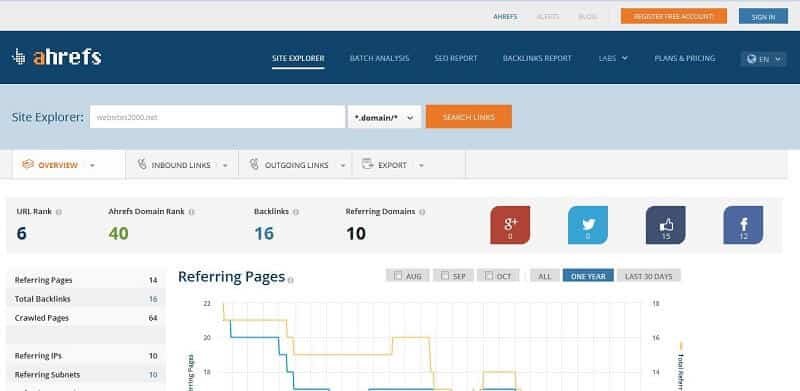The height and width of the screenshot is (391, 800).
Task: Click the Sign In button
Action: tap(763, 16)
